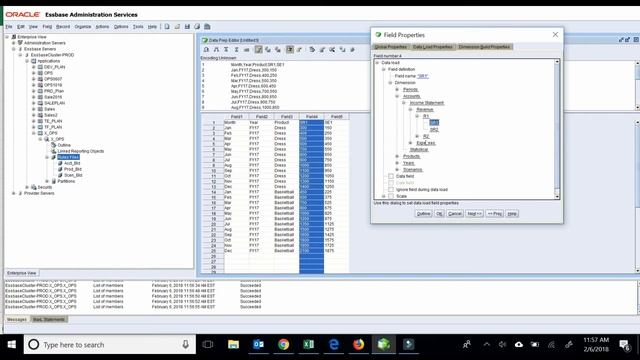640x360 pixels.
Task: Select the Messages tab at bottom
Action: coord(17,320)
